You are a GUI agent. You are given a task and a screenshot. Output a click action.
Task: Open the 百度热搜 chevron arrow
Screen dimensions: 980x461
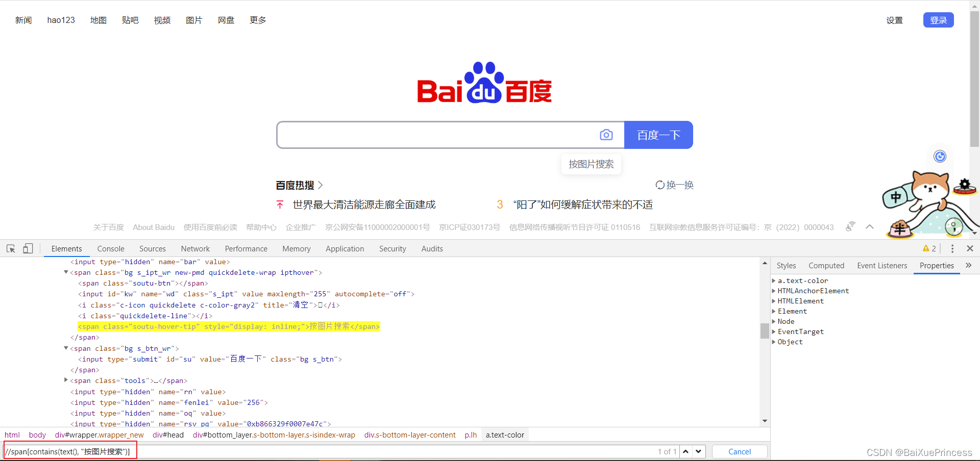pyautogui.click(x=321, y=185)
